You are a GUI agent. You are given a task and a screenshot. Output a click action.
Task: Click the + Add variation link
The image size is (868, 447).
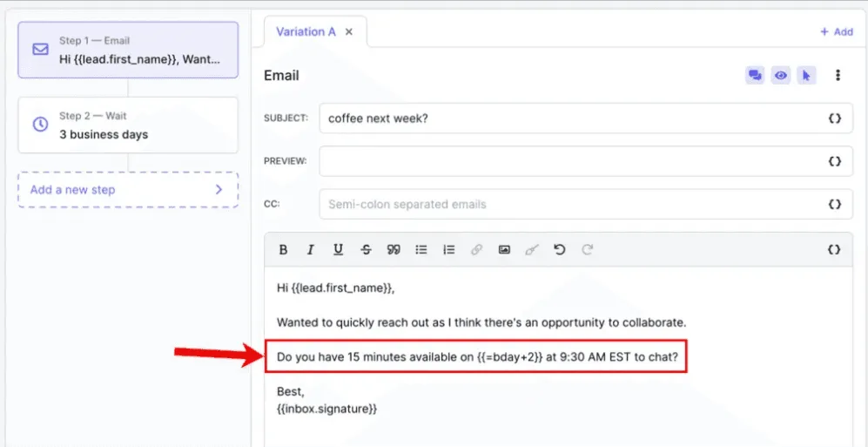pyautogui.click(x=836, y=31)
